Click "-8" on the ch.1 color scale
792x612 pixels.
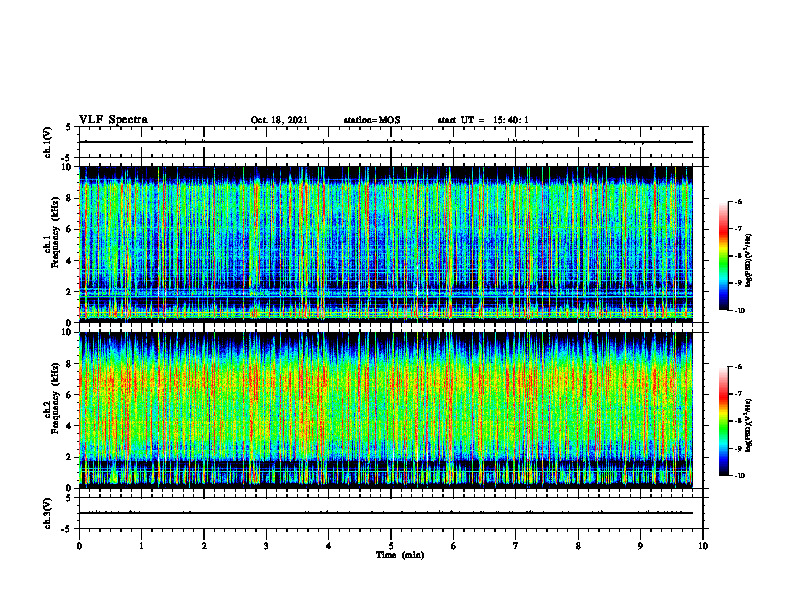[739, 256]
